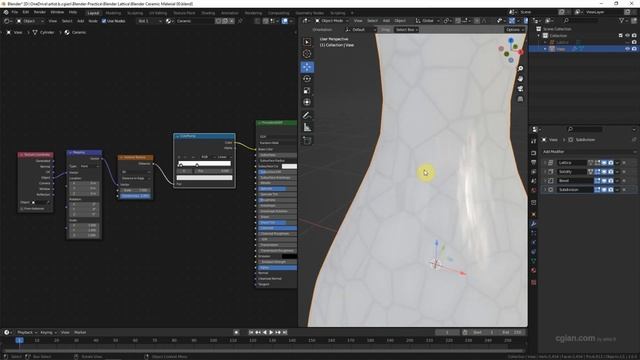
Task: Activate the Move tool
Action: pyautogui.click(x=307, y=67)
